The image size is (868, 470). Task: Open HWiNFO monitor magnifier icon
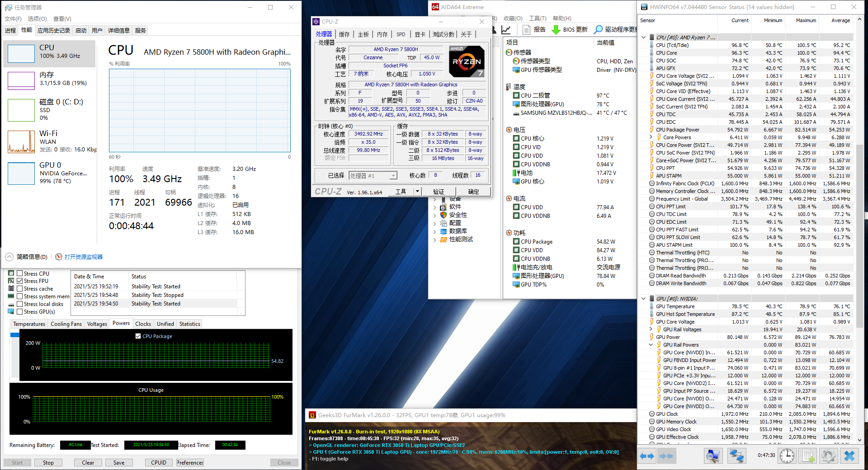(713, 456)
